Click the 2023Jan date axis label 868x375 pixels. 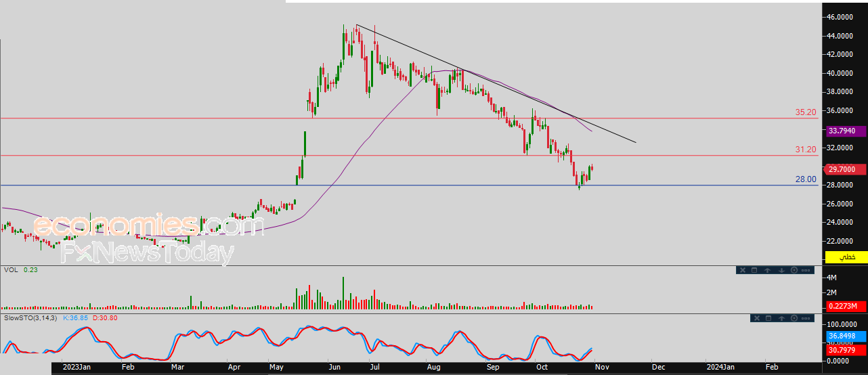pyautogui.click(x=77, y=366)
